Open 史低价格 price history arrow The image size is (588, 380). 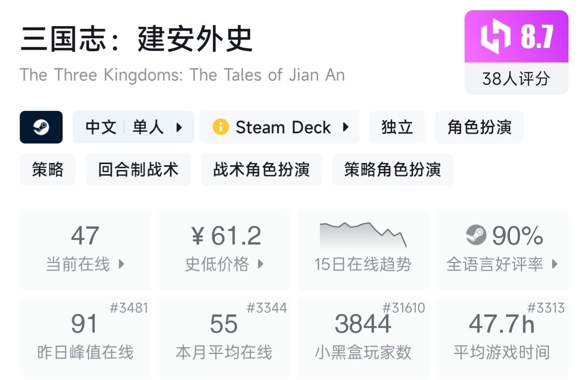click(261, 265)
